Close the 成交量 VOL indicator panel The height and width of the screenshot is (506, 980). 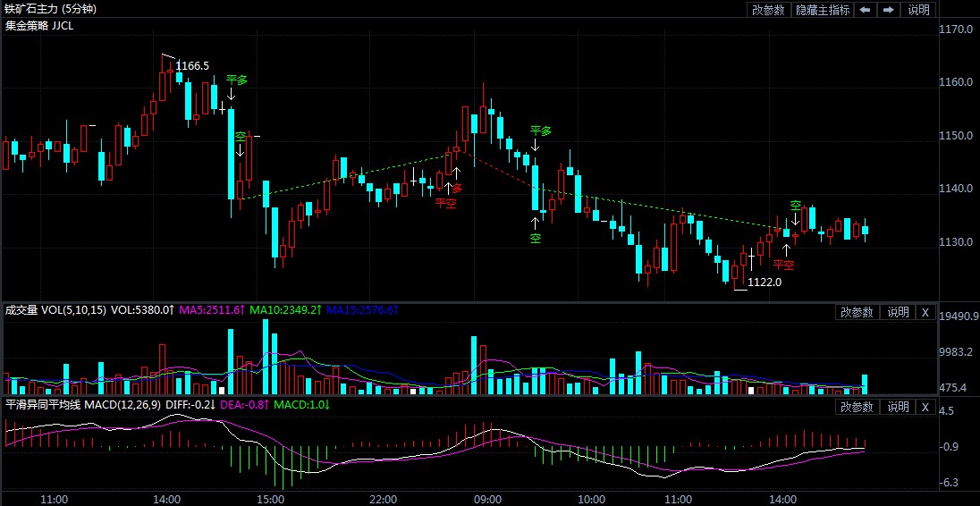coord(925,312)
